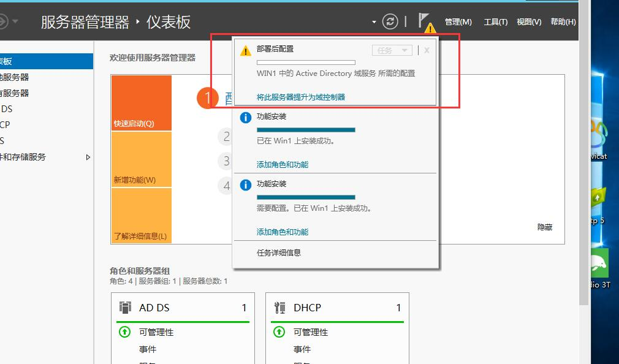
Task: Click green status icon in DHCP tile
Action: [279, 332]
